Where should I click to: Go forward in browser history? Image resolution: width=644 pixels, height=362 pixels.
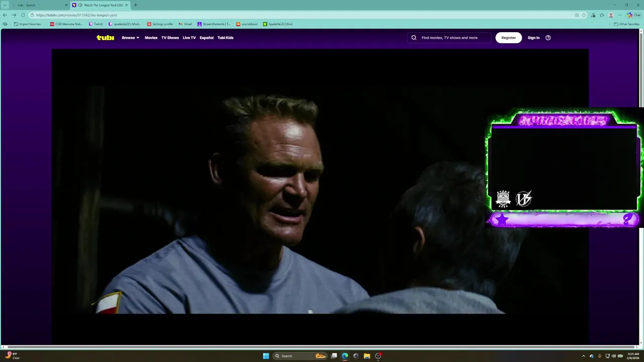pyautogui.click(x=14, y=15)
